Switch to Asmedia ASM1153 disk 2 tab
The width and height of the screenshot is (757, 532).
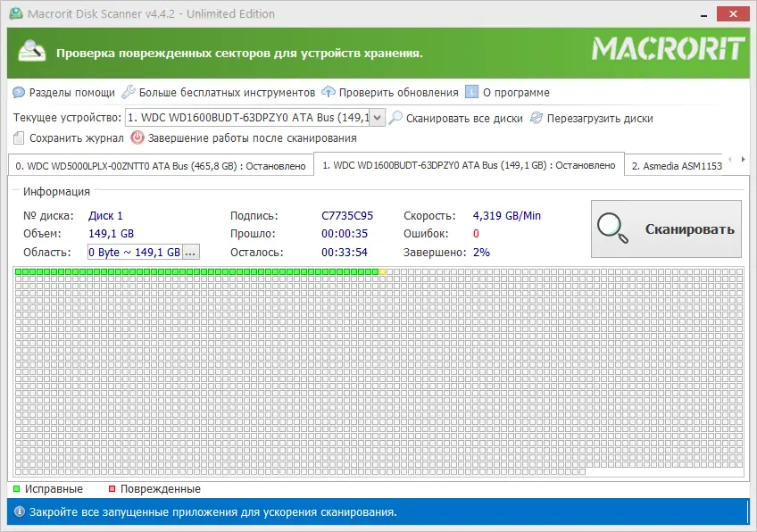[x=677, y=166]
